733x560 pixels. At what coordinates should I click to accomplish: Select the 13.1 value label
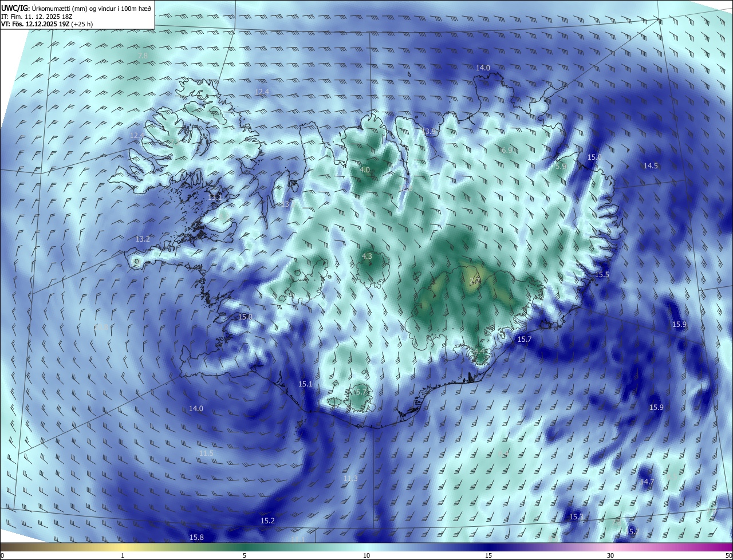214,198
